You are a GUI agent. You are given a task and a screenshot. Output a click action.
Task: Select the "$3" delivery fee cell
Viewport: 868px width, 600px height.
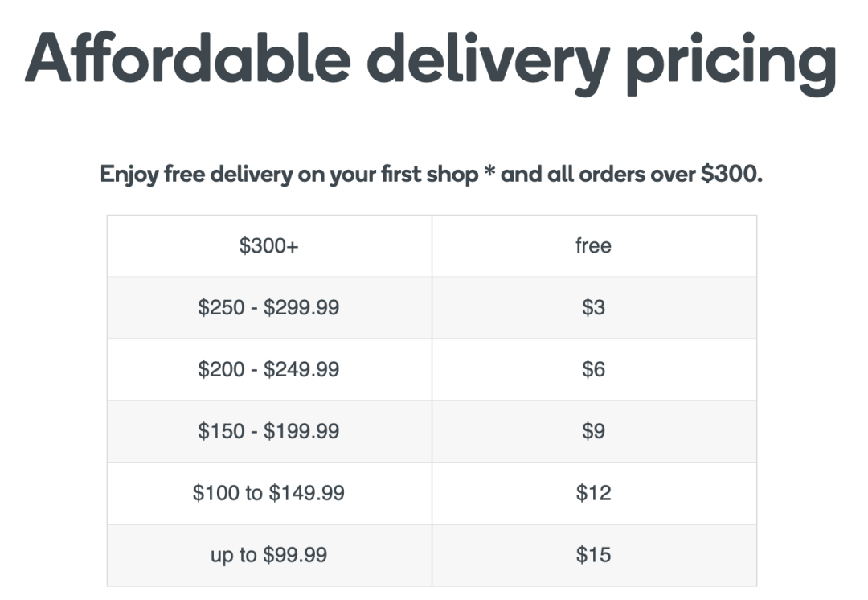point(593,308)
